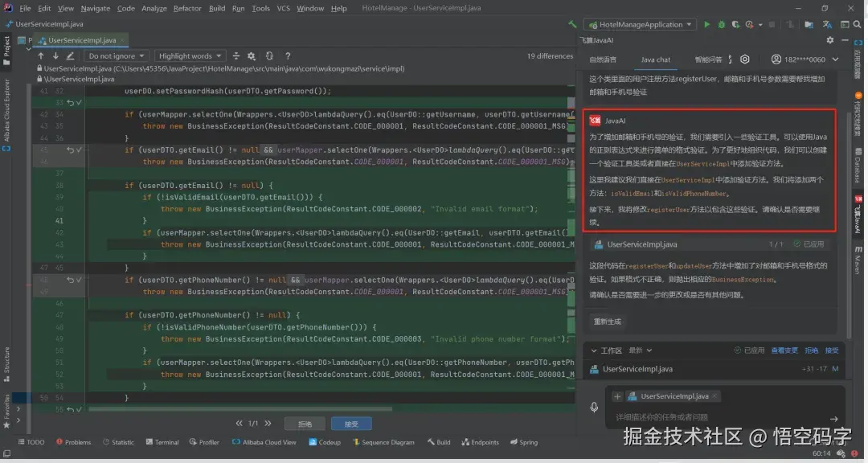The width and height of the screenshot is (868, 463).
Task: Switch to the Java chat tab
Action: tap(656, 59)
